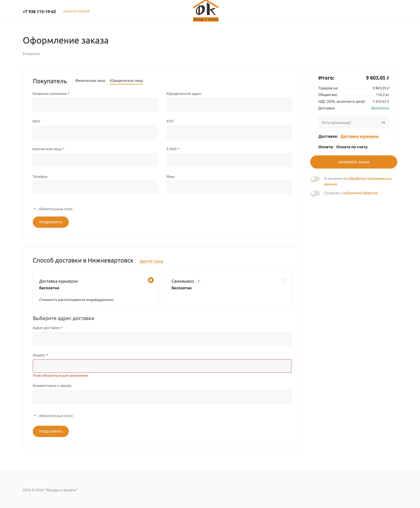Submit promo code with arrow icon
The height and width of the screenshot is (508, 420).
pos(382,123)
